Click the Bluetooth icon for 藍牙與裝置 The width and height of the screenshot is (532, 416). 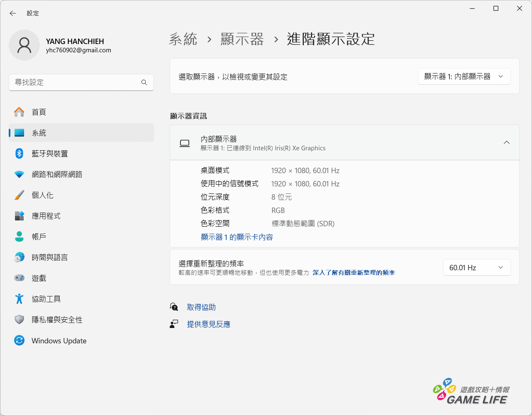(19, 154)
